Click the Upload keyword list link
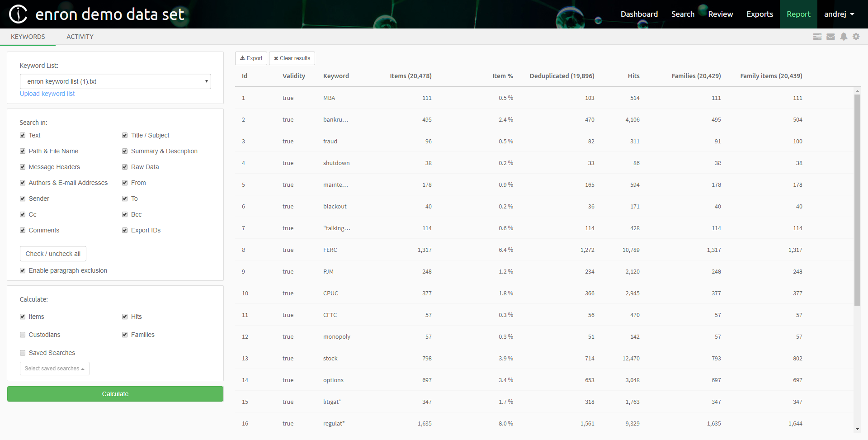This screenshot has width=868, height=440. [47, 94]
